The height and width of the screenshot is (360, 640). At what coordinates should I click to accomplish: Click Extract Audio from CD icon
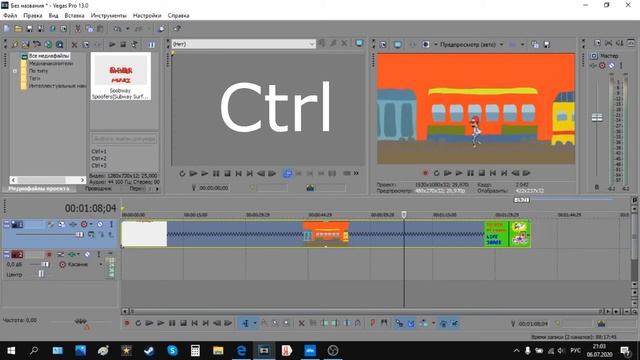pos(37,44)
